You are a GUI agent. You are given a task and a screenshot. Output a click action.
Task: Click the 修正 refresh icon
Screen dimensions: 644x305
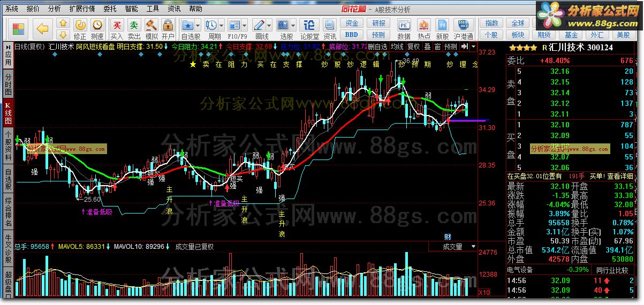[x=80, y=25]
